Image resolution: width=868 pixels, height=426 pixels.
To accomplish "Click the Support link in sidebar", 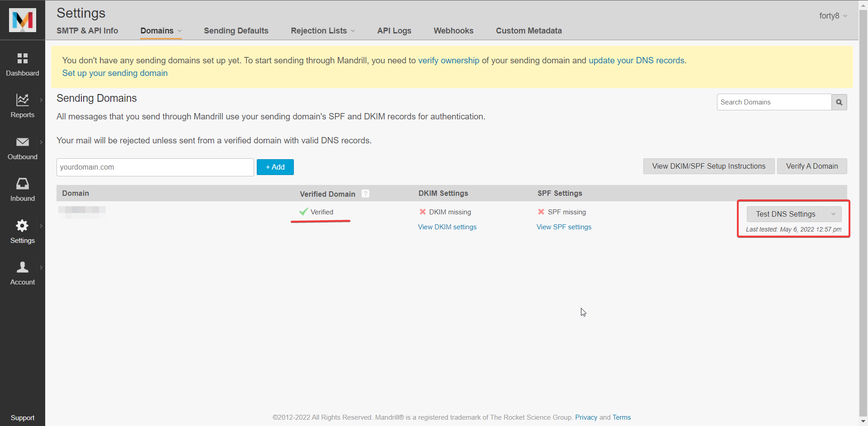I will coord(23,418).
